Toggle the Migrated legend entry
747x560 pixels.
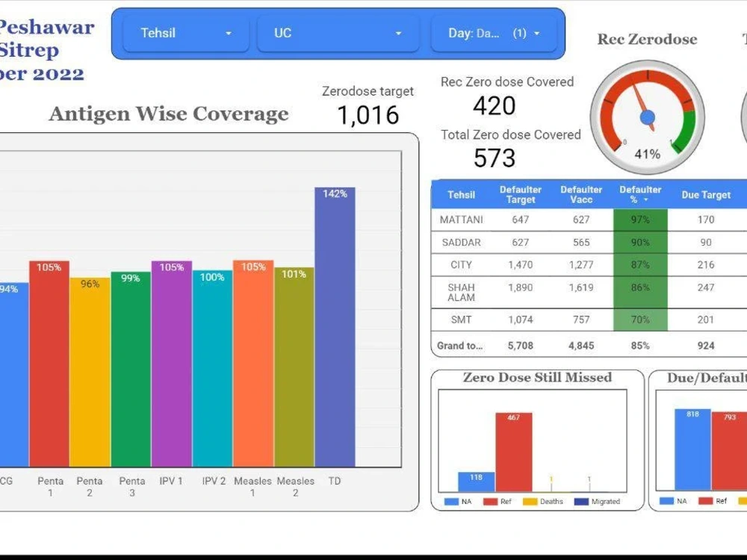[x=594, y=501]
